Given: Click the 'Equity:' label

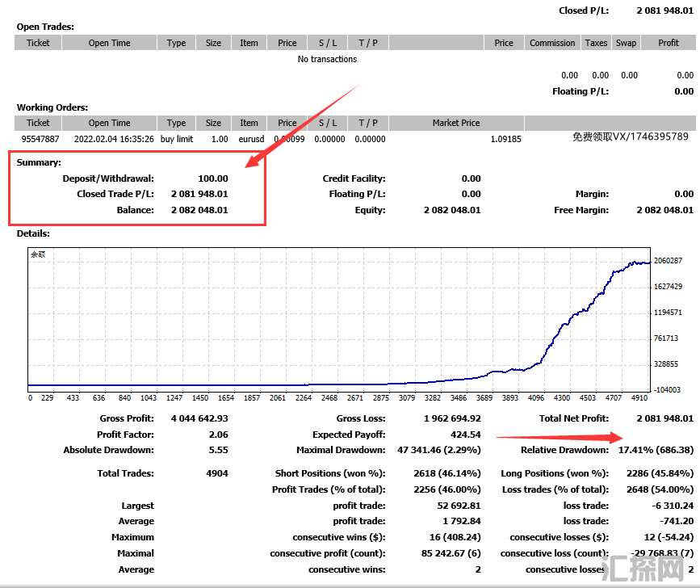Looking at the screenshot, I should click(370, 210).
